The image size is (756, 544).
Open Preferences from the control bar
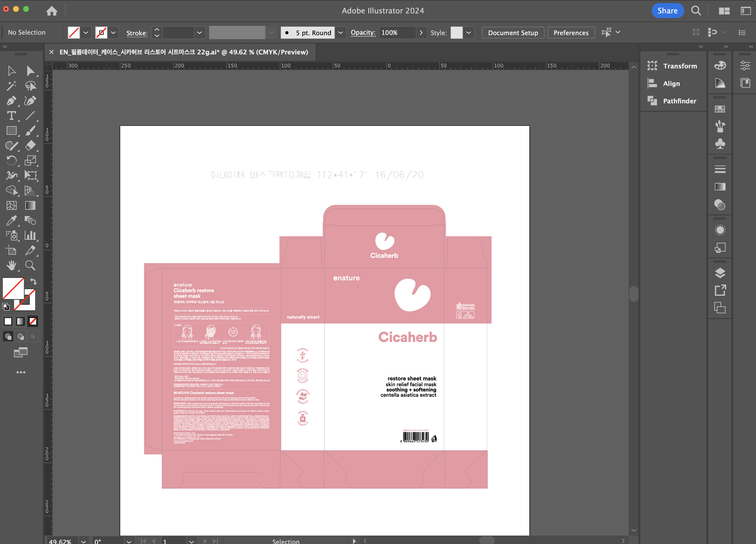571,33
